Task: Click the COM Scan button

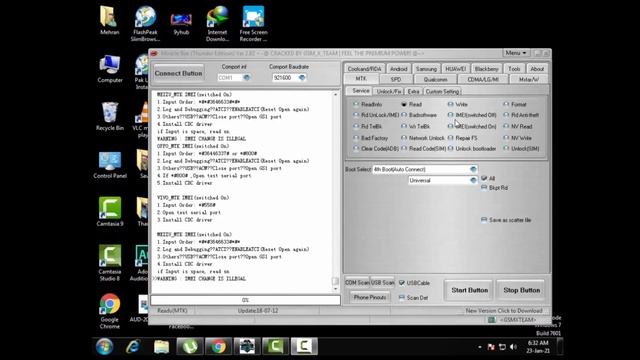Action: pos(357,282)
